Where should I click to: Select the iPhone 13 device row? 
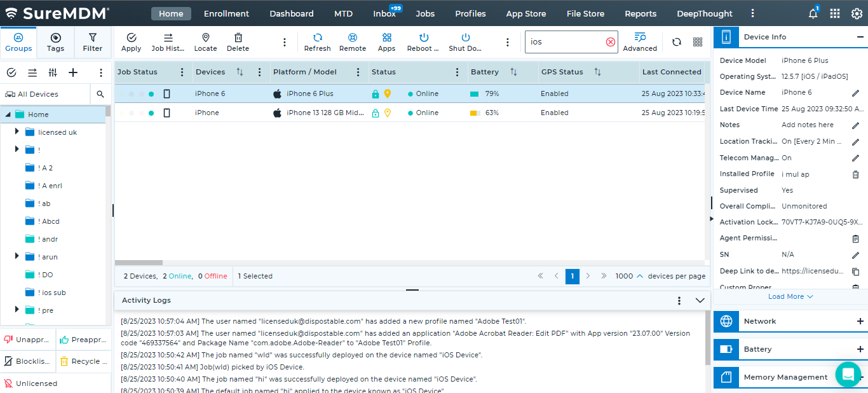click(410, 113)
